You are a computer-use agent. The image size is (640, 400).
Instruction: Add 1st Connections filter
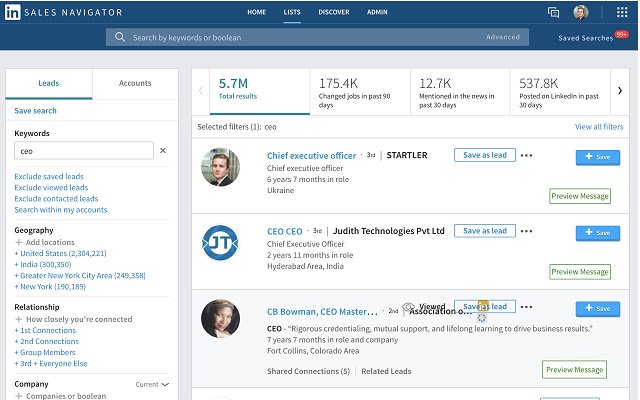(45, 330)
